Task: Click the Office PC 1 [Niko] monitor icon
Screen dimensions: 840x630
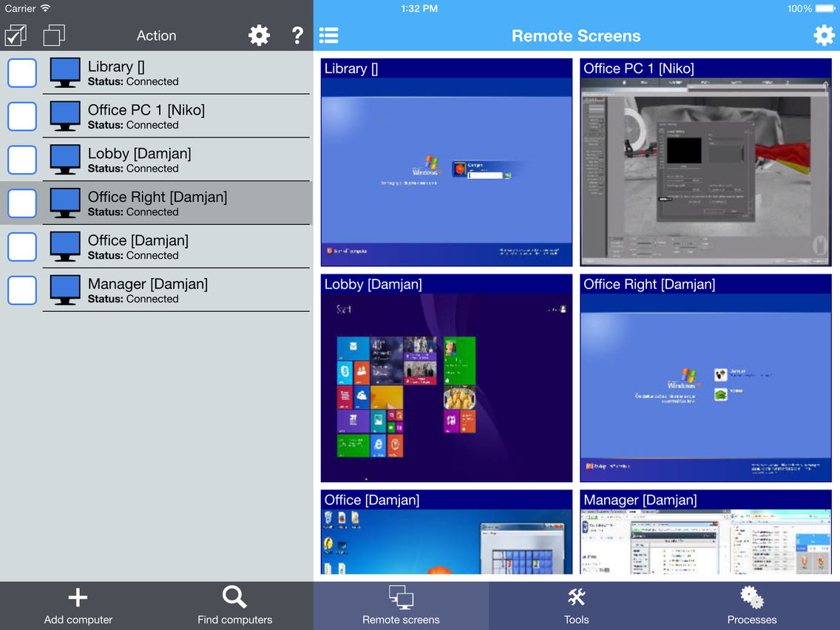Action: coord(65,116)
